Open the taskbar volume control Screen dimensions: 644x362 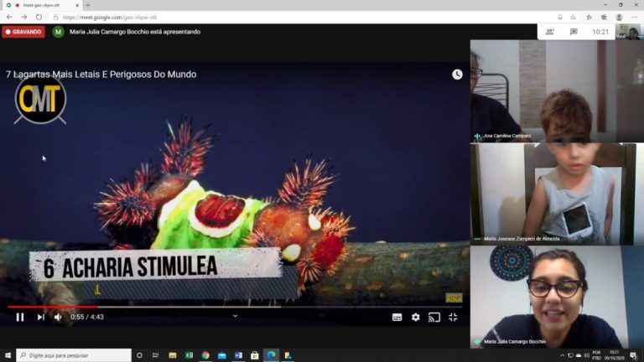tap(586, 355)
